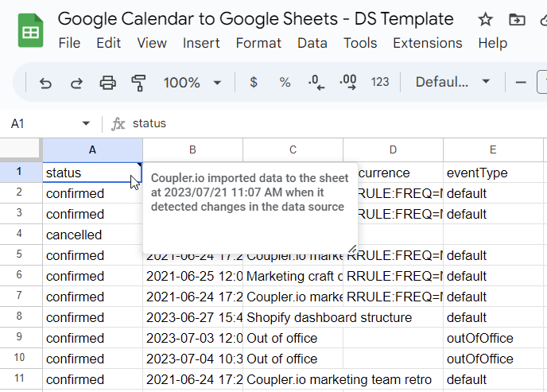Activate the paint format tool
Viewport: 547px width, 392px height.
[x=138, y=83]
